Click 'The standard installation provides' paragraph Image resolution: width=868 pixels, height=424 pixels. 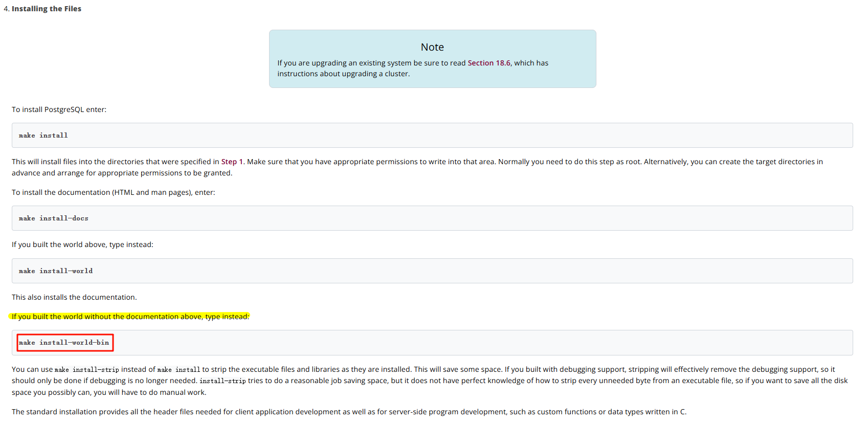coord(349,412)
